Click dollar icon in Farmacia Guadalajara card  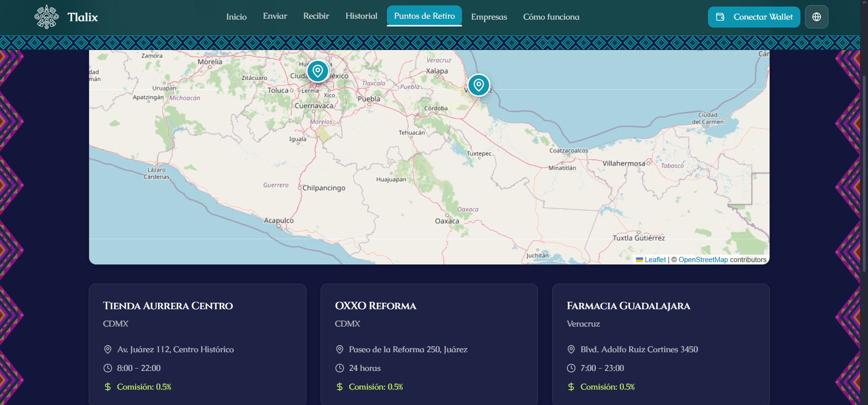click(x=571, y=387)
